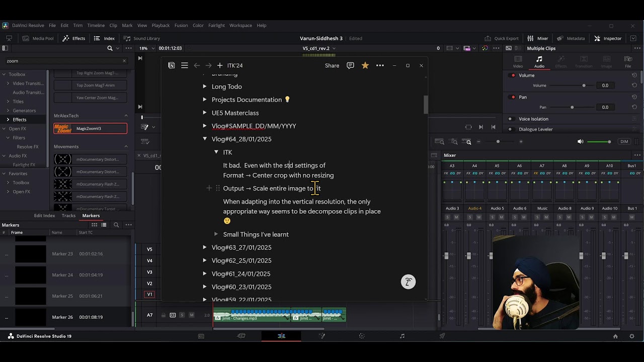The height and width of the screenshot is (362, 644).
Task: Collapse the Toolbox tree
Action: click(5, 74)
